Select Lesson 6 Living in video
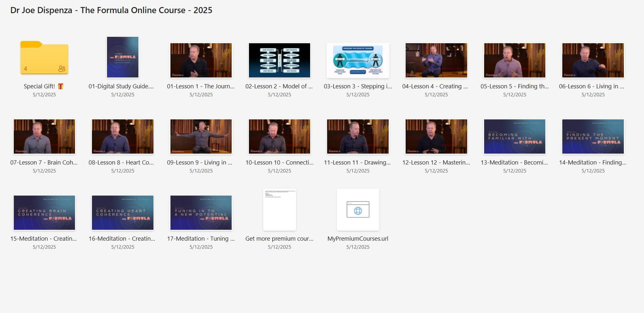644x313 pixels. [x=593, y=60]
